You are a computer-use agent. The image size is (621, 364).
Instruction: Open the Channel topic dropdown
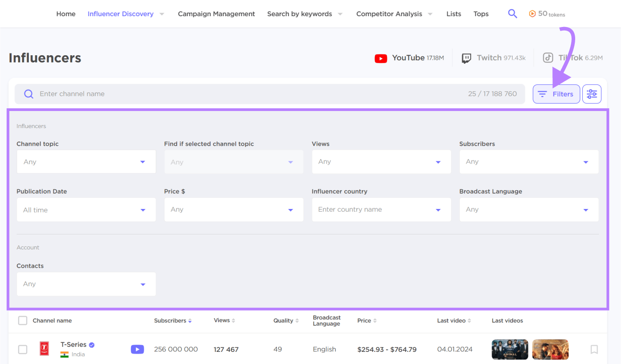coord(86,162)
